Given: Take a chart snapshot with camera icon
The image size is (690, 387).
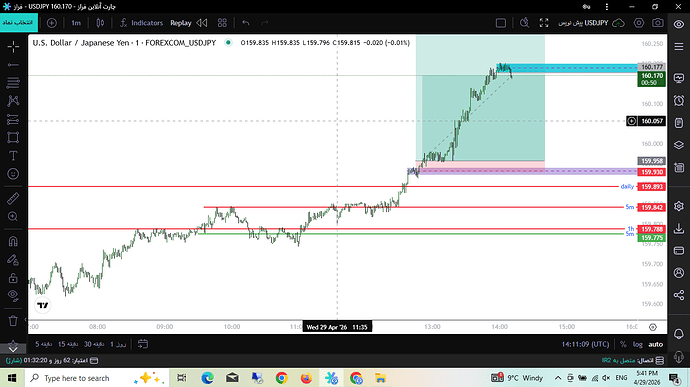Looking at the screenshot, I should tap(658, 23).
